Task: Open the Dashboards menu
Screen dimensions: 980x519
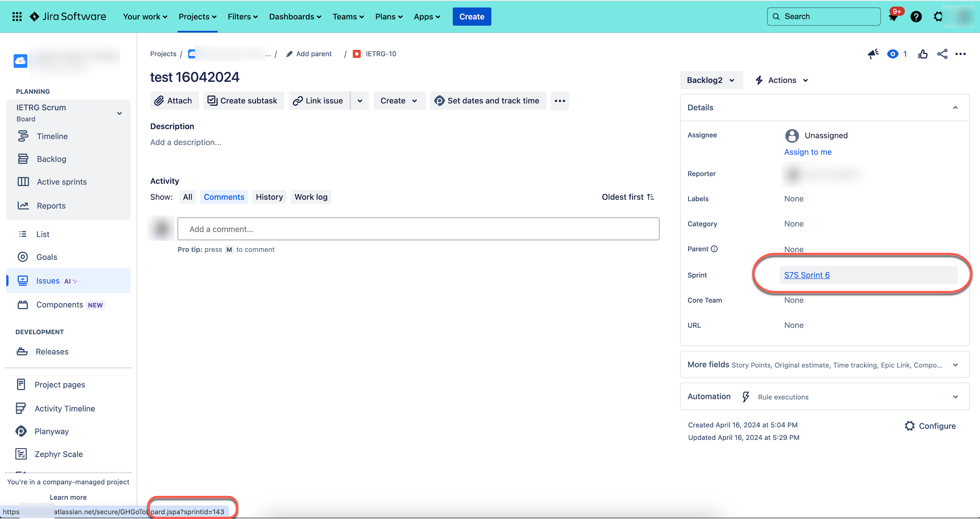Action: coord(295,16)
